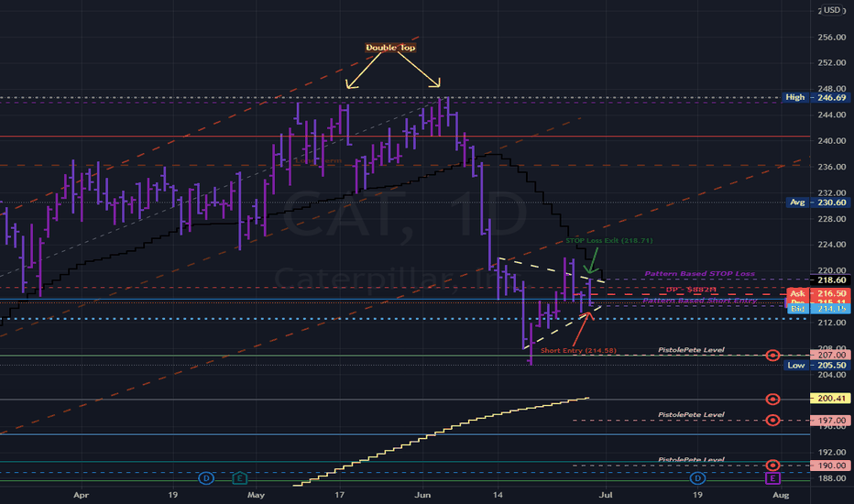The width and height of the screenshot is (854, 504).
Task: Select PistolePete Level text above 197.00 line
Action: [691, 414]
